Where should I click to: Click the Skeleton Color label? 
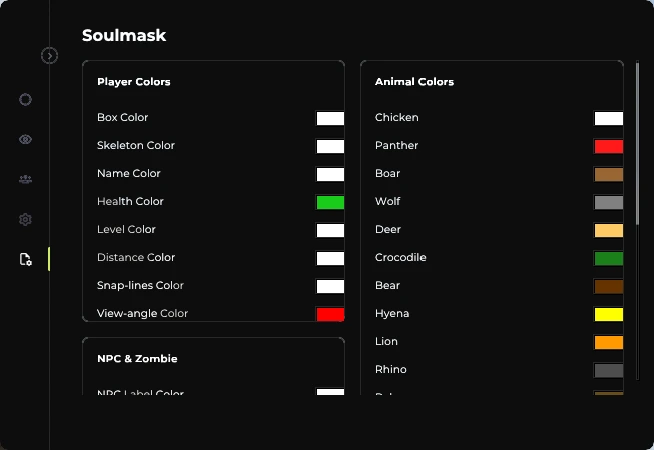pos(136,145)
